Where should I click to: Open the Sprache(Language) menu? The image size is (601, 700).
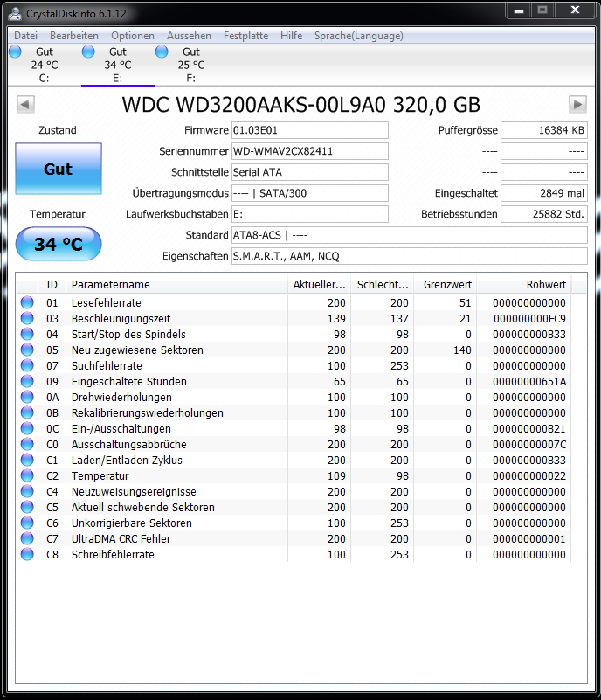click(x=359, y=36)
